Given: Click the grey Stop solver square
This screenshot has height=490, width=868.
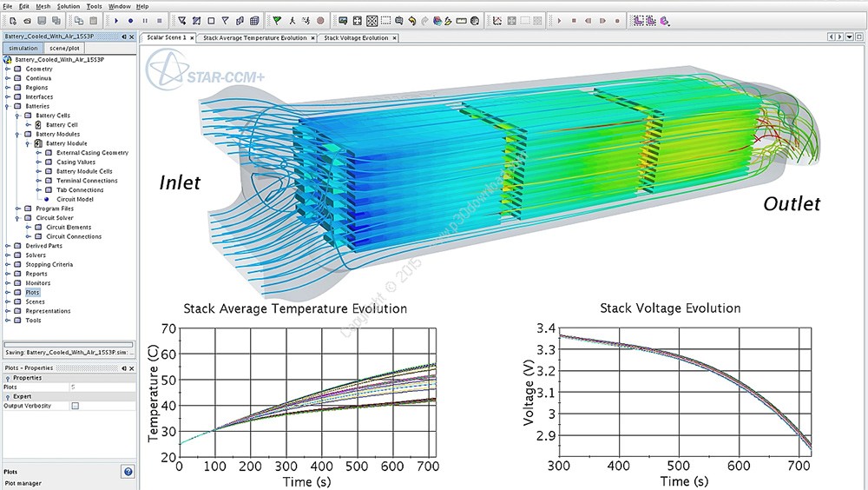Looking at the screenshot, I should click(x=160, y=21).
